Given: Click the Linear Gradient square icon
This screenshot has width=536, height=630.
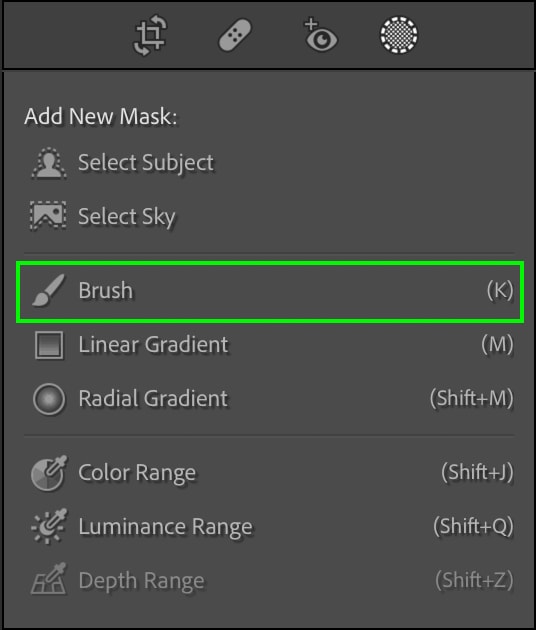Looking at the screenshot, I should 49,345.
